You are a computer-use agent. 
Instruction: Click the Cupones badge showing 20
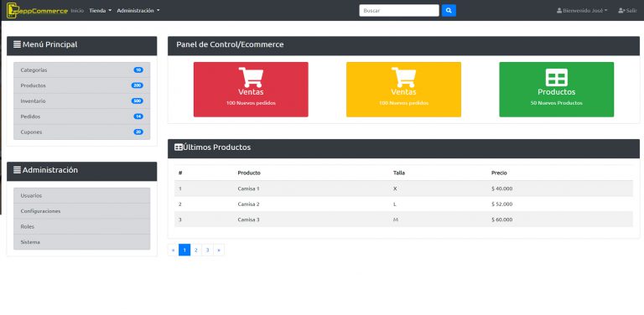[x=138, y=132]
